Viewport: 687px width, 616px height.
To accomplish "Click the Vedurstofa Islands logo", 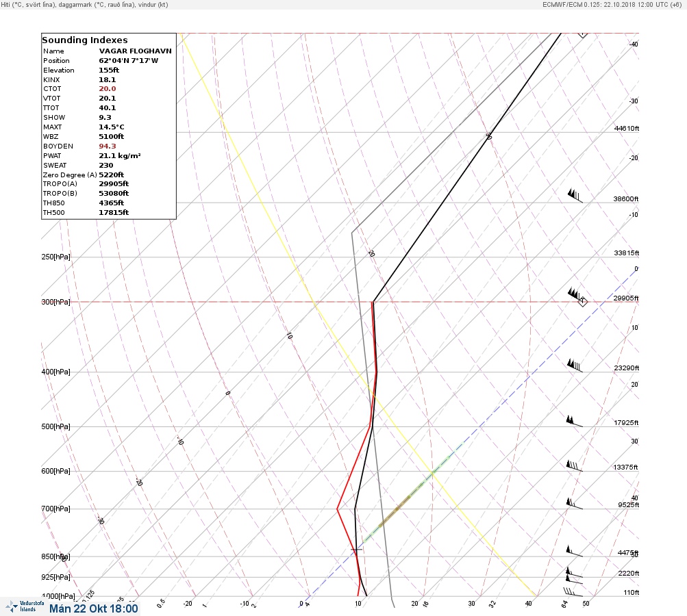I will 25,606.
